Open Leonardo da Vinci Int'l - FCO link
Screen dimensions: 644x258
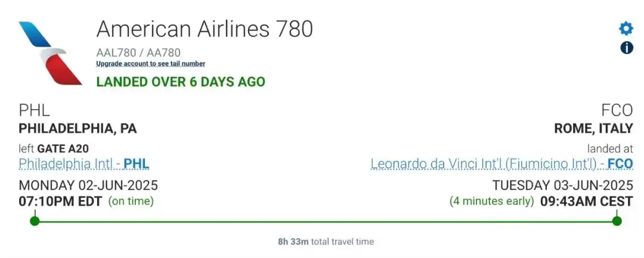point(502,164)
